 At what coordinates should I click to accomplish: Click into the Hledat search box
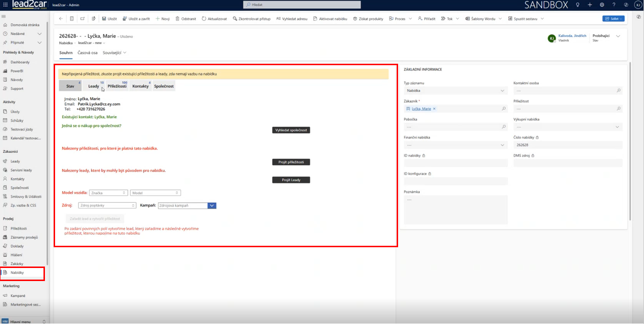302,5
